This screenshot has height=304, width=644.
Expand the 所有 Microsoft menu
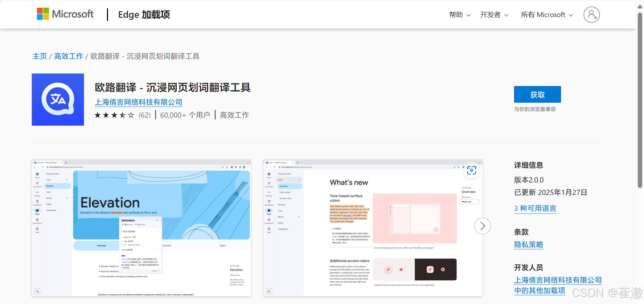[x=547, y=15]
